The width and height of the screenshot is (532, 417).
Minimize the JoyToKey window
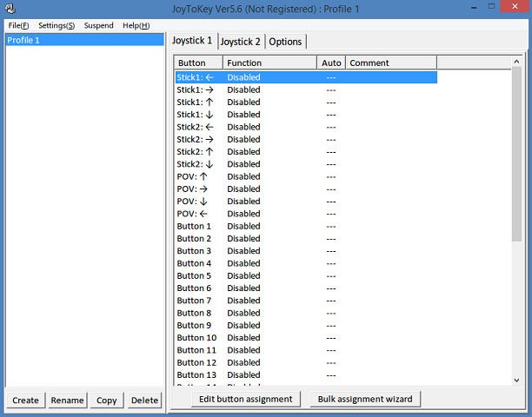tap(475, 7)
